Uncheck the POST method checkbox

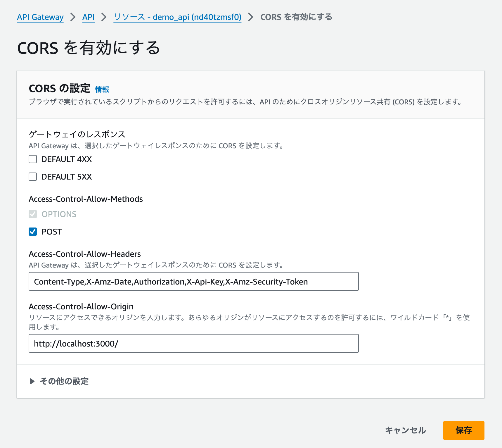[x=33, y=232]
